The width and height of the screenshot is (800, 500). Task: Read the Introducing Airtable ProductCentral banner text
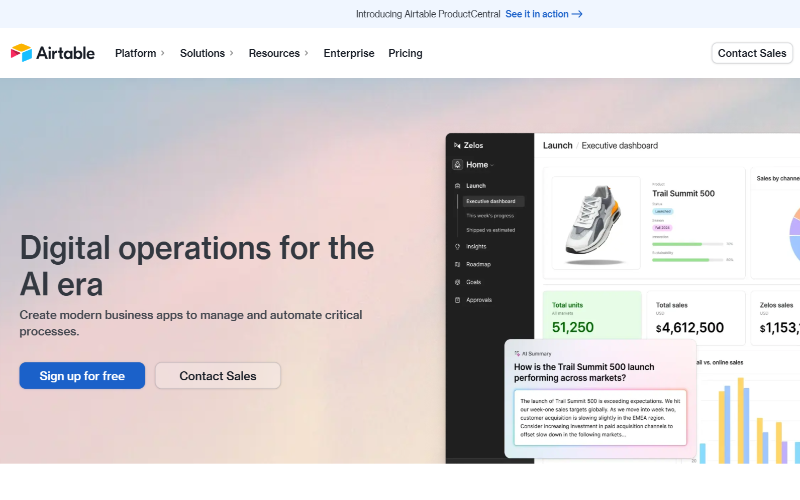point(428,14)
